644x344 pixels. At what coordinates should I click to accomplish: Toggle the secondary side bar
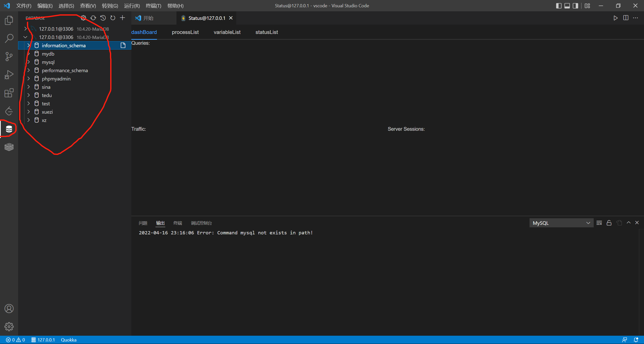click(576, 6)
